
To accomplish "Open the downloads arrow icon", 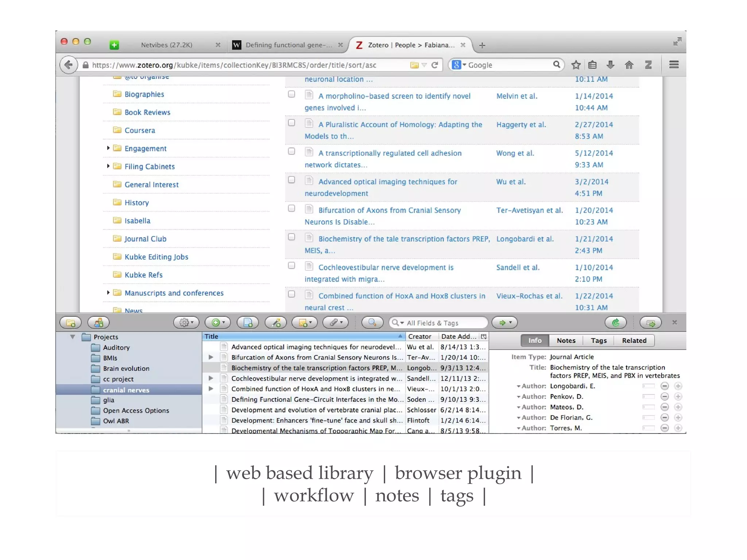I will [x=610, y=65].
